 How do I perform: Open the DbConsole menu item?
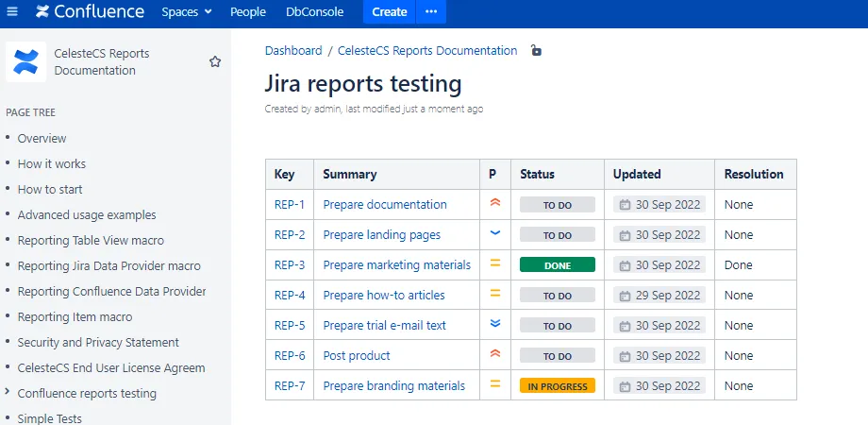coord(314,11)
